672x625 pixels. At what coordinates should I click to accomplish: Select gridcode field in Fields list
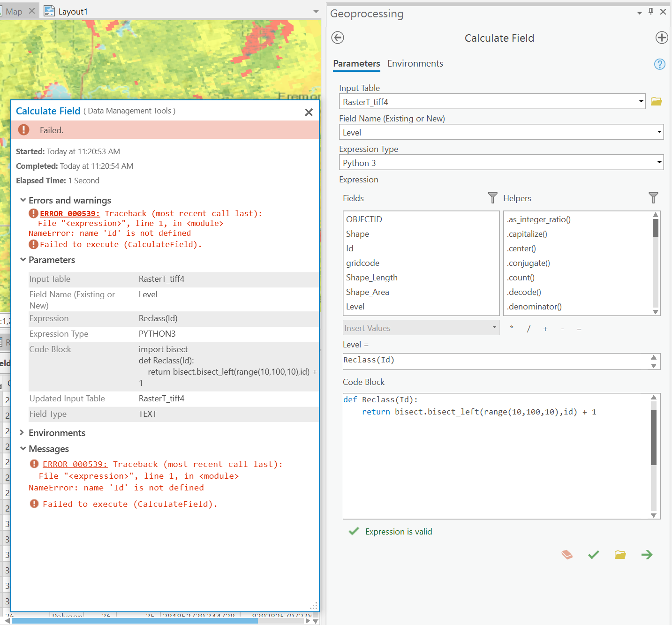362,263
